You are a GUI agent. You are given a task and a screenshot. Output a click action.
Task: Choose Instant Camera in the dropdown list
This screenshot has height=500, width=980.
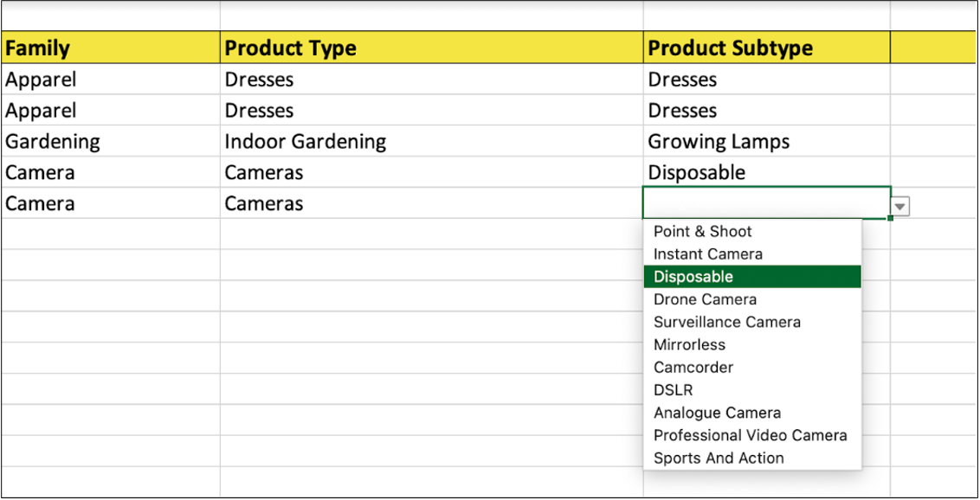707,254
